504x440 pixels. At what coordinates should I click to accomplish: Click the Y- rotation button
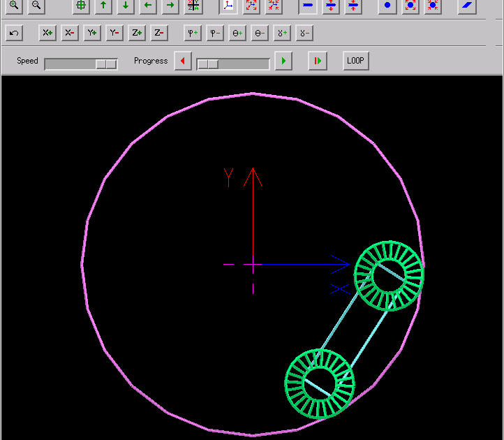[114, 33]
